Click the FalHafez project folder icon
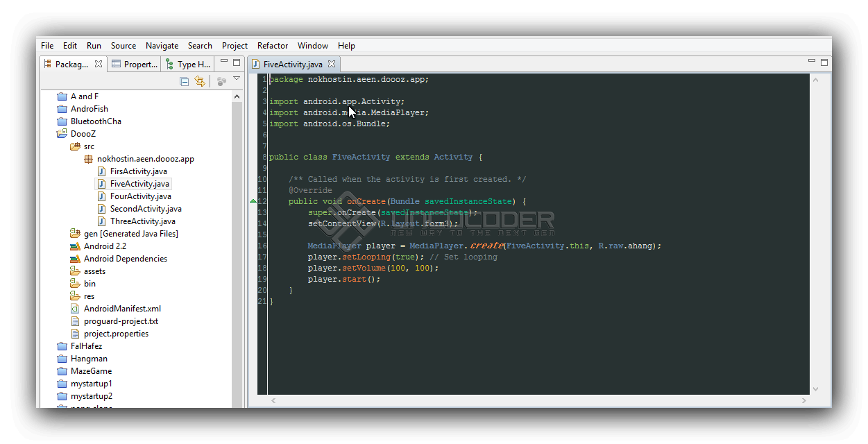This screenshot has height=444, width=868. click(x=62, y=346)
